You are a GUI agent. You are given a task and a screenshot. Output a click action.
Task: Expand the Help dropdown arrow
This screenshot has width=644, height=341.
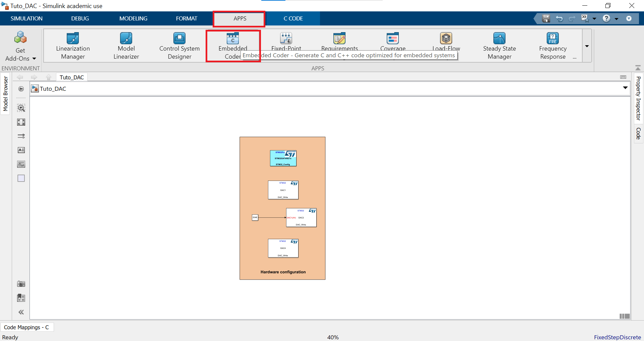[x=616, y=19]
